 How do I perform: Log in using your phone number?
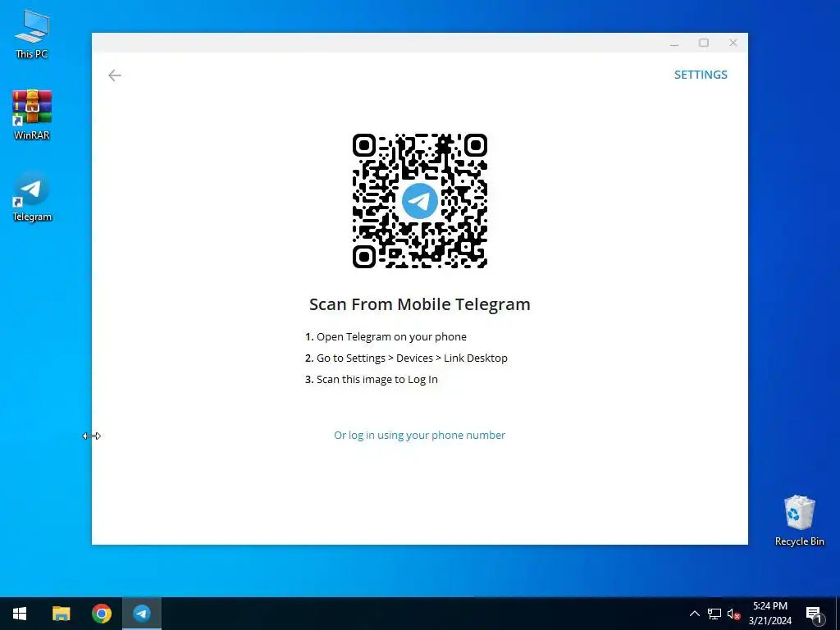click(419, 435)
